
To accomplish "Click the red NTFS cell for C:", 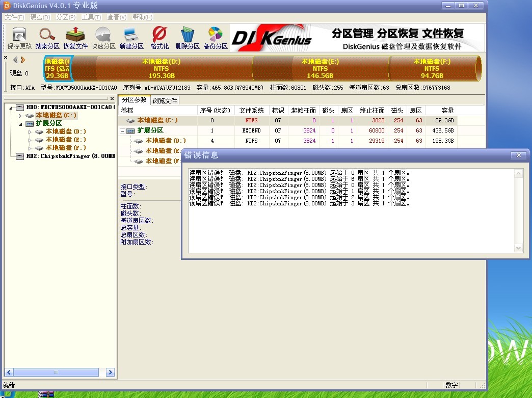I will [x=251, y=120].
